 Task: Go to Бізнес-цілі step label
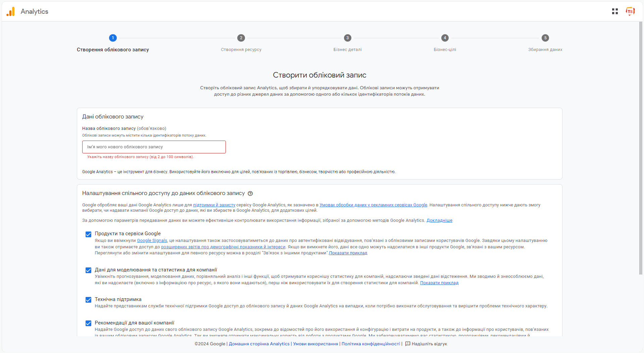point(445,50)
